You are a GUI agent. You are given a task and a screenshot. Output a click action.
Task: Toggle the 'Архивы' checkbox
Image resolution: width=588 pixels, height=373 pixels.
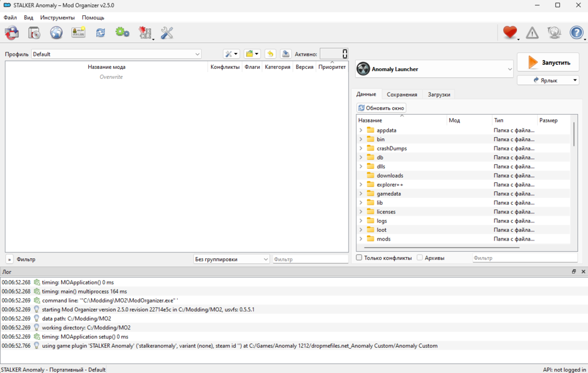click(x=420, y=258)
